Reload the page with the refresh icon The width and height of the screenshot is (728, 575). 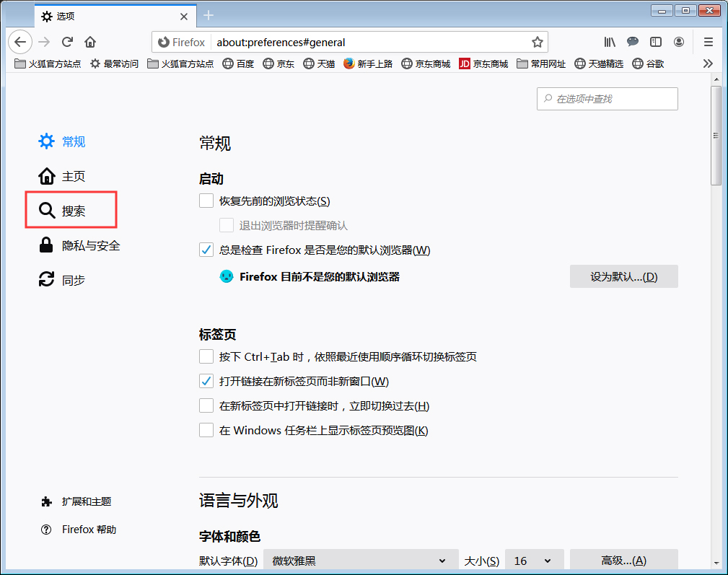(x=67, y=42)
